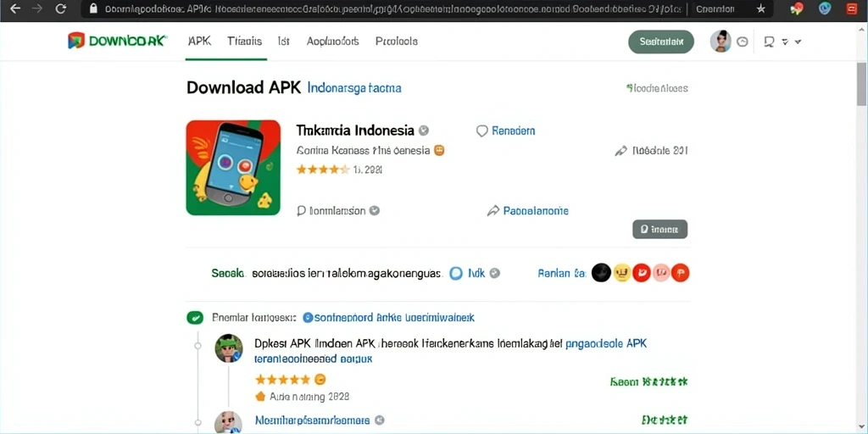Open the Nıcemiharpésamriasmare reviewer link
Viewport: 868px width, 434px height.
(x=312, y=420)
